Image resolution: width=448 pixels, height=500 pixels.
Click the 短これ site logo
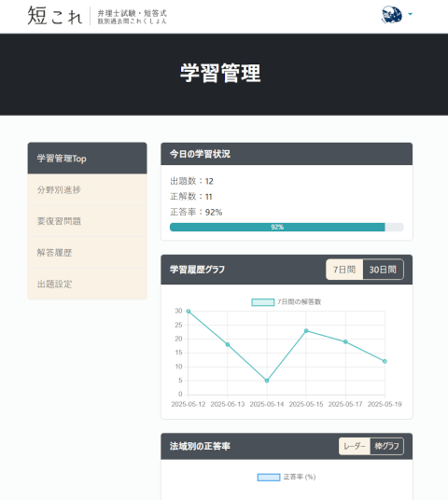[55, 15]
